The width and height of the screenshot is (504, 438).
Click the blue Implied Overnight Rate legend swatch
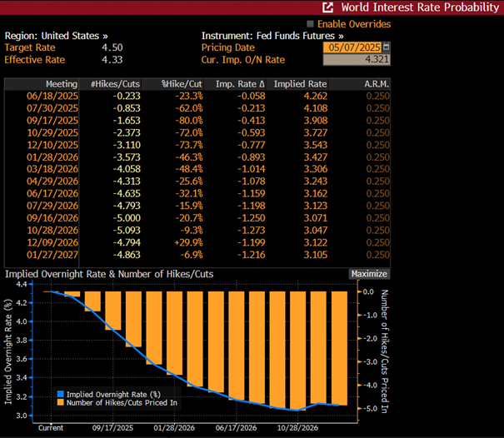click(60, 394)
